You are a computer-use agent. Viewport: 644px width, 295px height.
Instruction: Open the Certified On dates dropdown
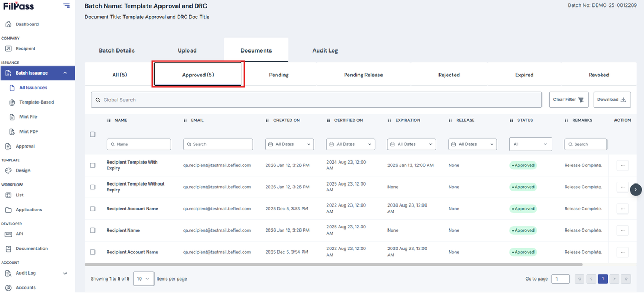(x=350, y=144)
